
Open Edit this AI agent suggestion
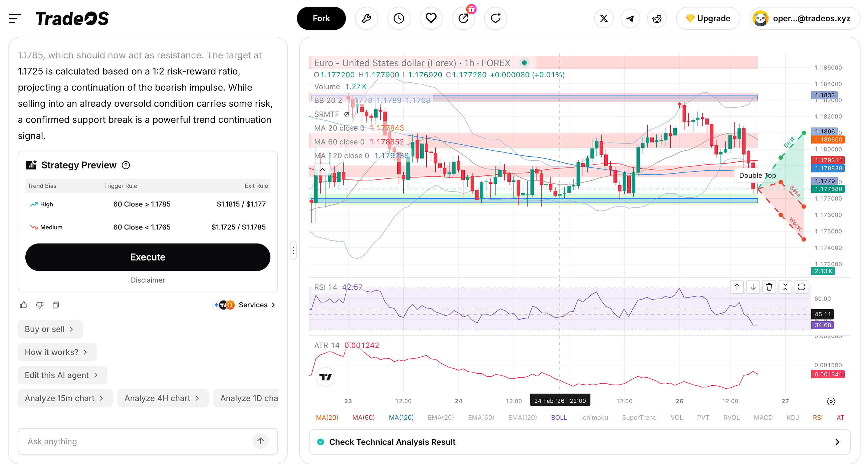coord(62,375)
